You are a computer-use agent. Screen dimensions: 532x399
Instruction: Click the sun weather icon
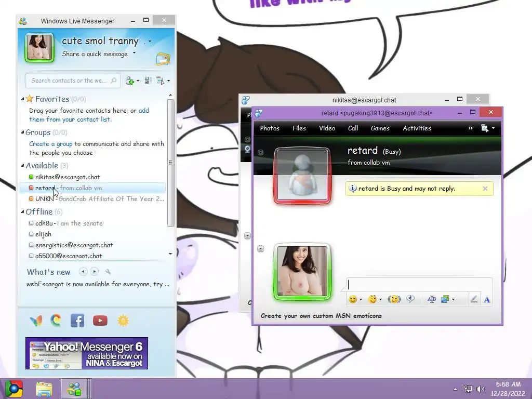click(x=123, y=321)
